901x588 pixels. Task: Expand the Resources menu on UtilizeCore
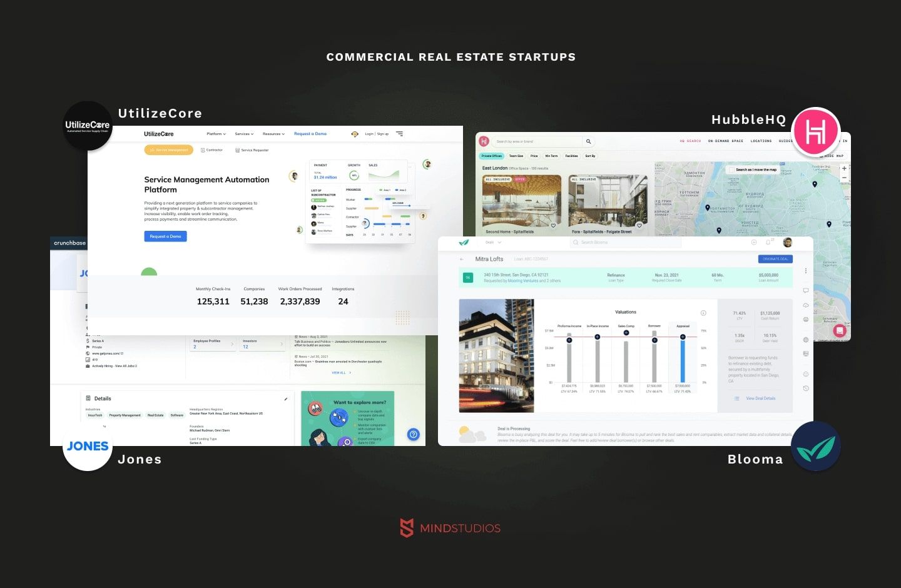273,134
